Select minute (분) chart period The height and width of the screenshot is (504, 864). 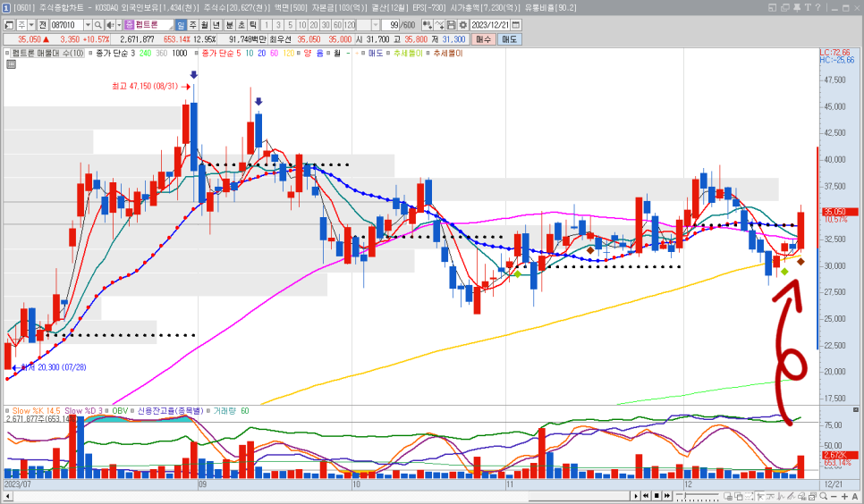click(x=229, y=25)
